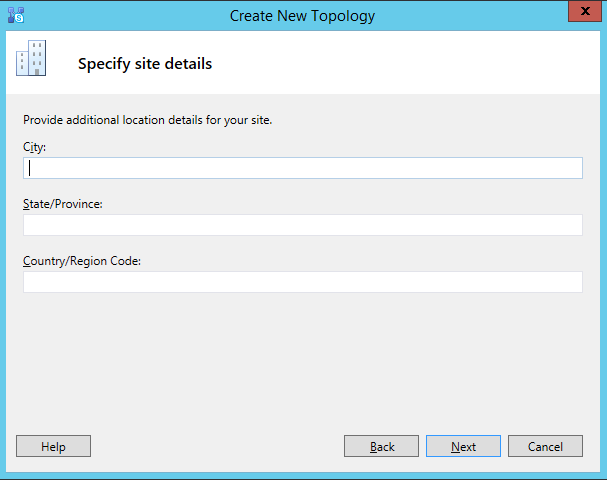Click empty space between Help and Back buttons

217,447
